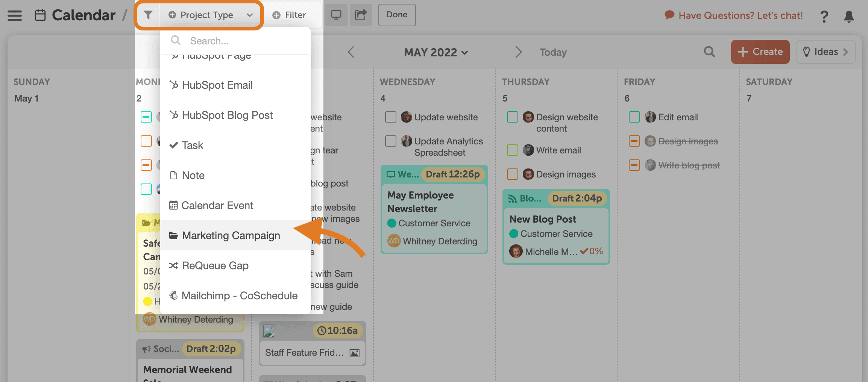This screenshot has width=868, height=382.
Task: Advance to the next week arrow
Action: 518,52
